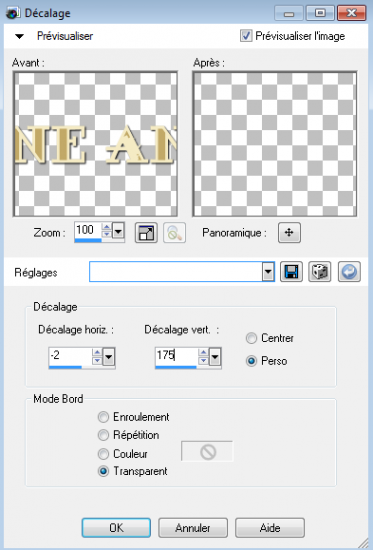Decrease the Zoom value with down arrow

(107, 234)
